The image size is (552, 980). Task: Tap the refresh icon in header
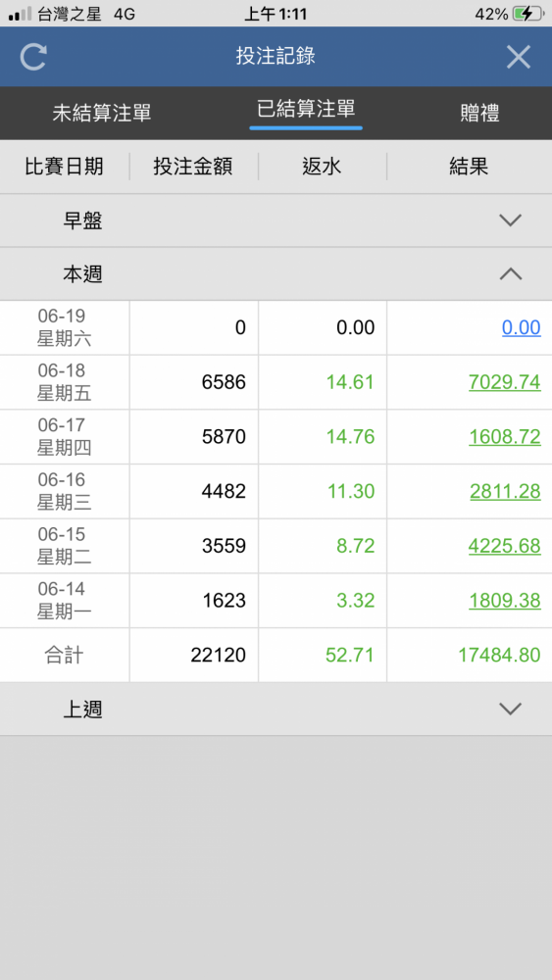point(33,56)
